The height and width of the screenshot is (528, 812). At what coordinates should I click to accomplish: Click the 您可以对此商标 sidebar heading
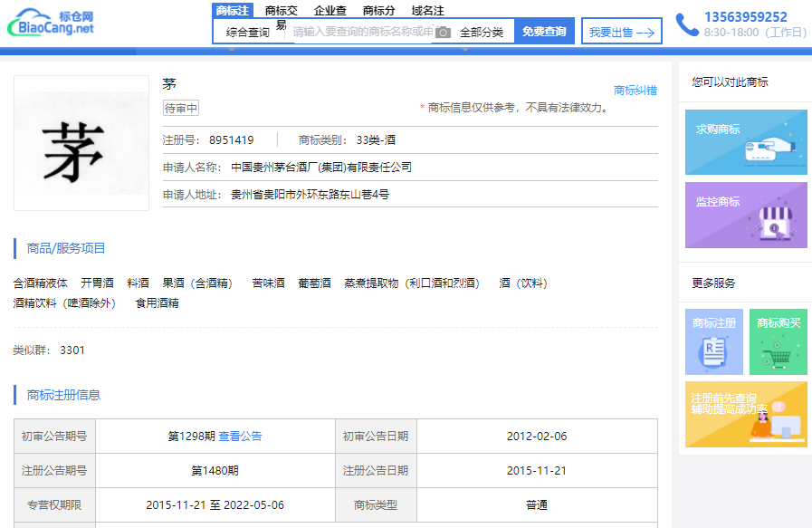[x=730, y=82]
